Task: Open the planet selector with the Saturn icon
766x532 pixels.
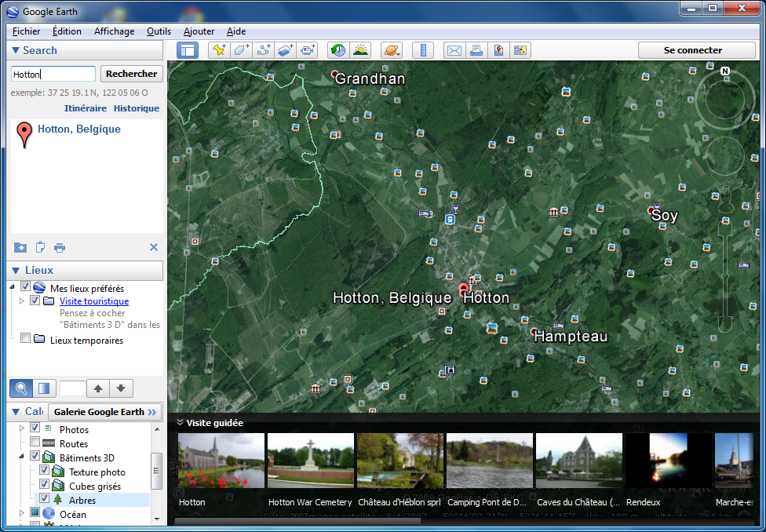Action: click(x=392, y=50)
